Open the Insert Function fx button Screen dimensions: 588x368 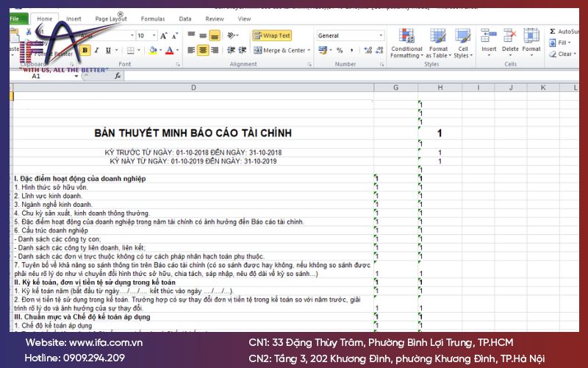(x=118, y=76)
